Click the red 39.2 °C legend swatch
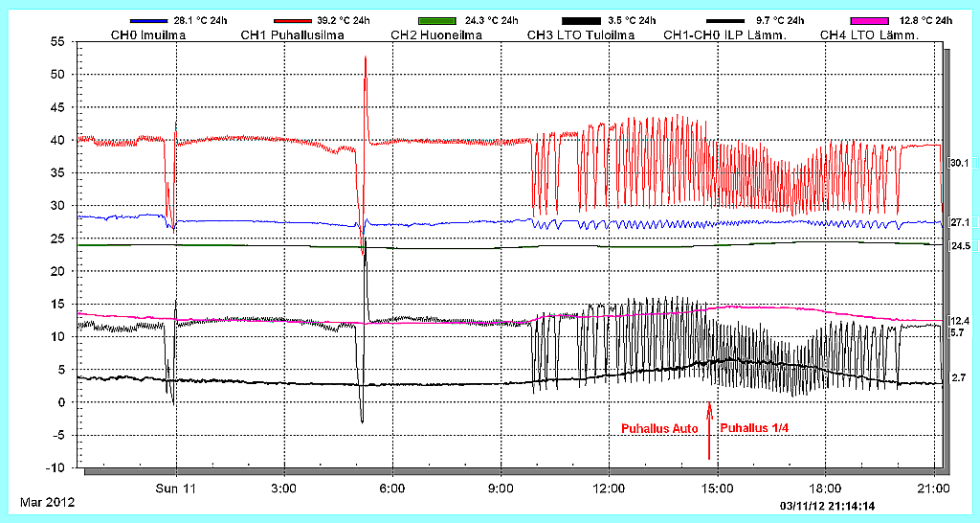Image resolution: width=980 pixels, height=523 pixels. [x=298, y=20]
